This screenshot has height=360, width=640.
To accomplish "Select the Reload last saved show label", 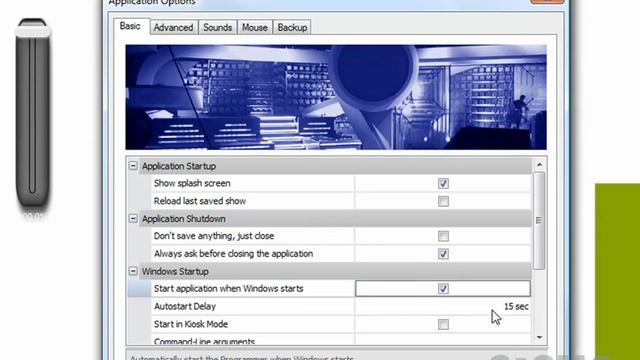I will click(200, 201).
